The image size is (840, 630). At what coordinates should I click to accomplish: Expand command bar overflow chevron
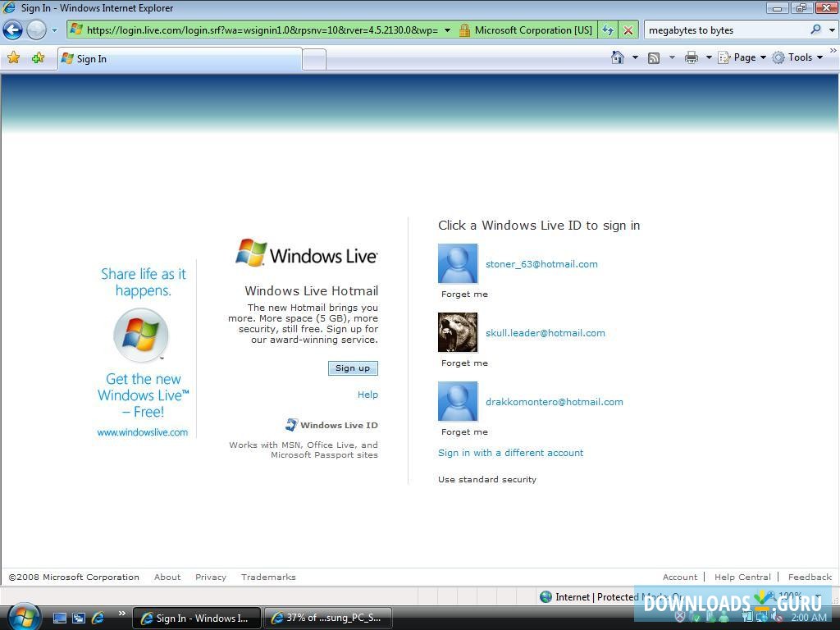[x=833, y=51]
